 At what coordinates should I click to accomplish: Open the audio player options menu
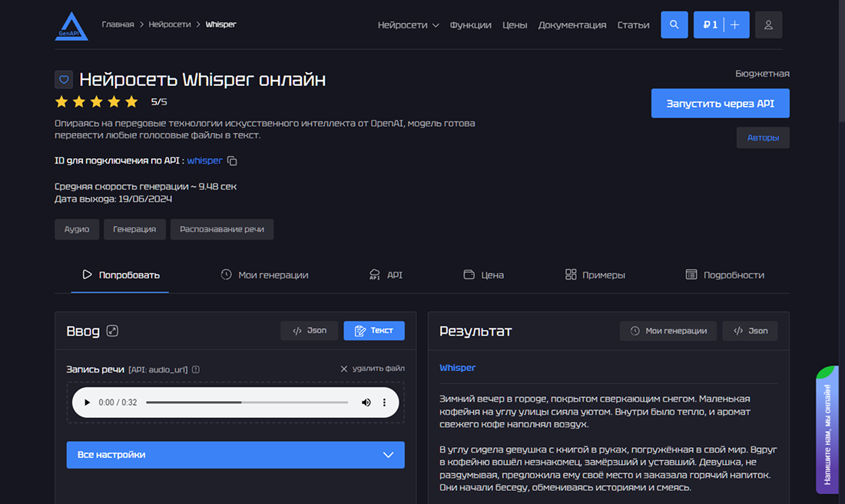click(384, 402)
